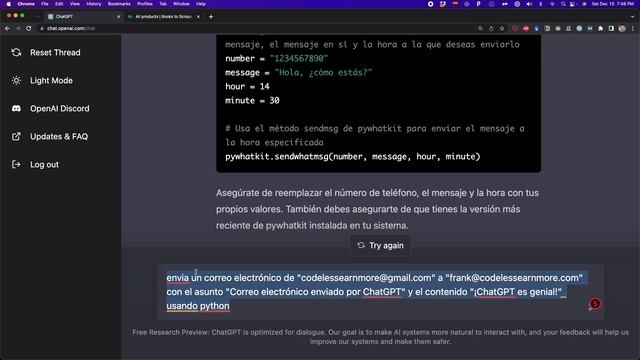Image resolution: width=640 pixels, height=360 pixels.
Task: Switch to the All products Books to Scrape tab
Action: click(x=163, y=17)
